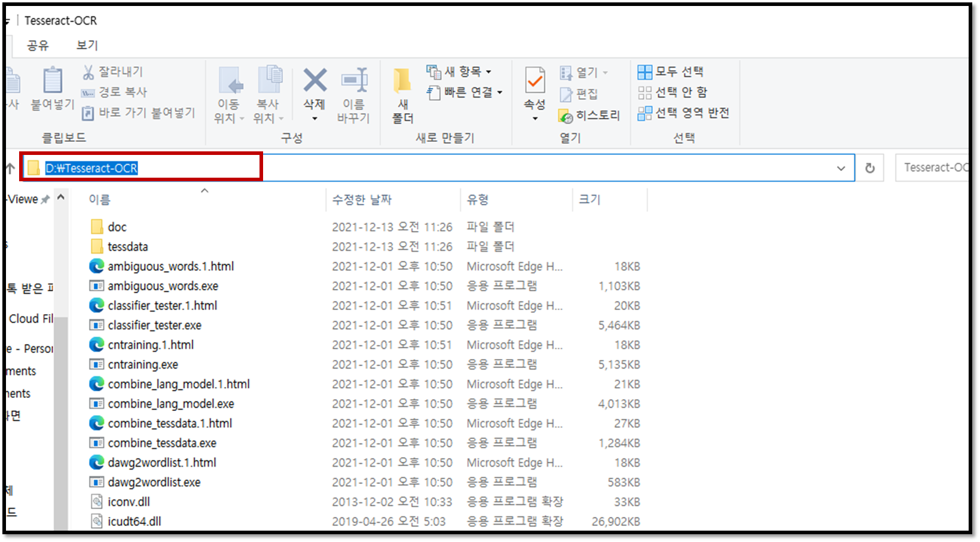Viewport: 980px width, 542px height.
Task: Select the icudt64.dll file
Action: tap(134, 521)
